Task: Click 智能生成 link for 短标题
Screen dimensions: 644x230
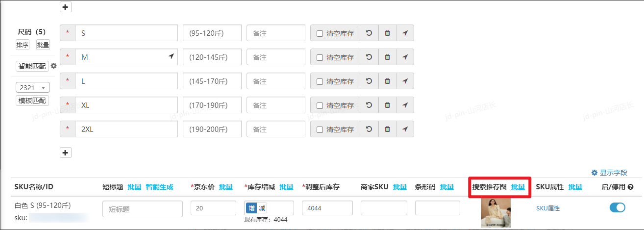Action: coord(159,187)
